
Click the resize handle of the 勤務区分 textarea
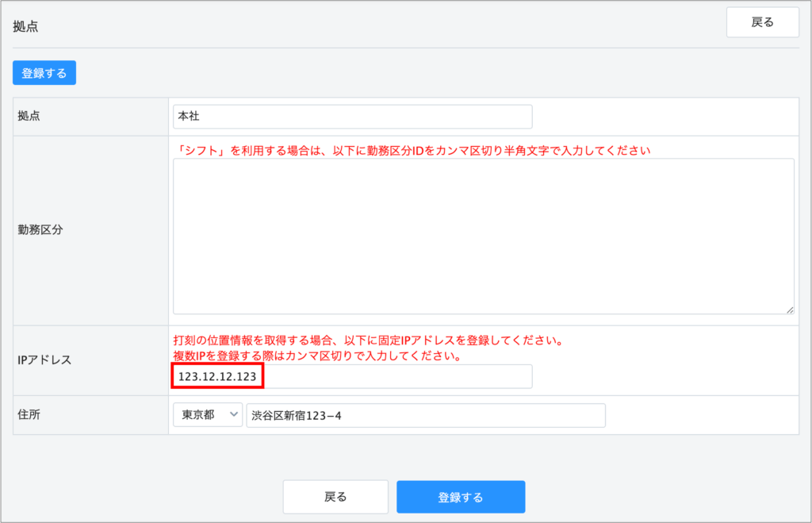(x=789, y=310)
